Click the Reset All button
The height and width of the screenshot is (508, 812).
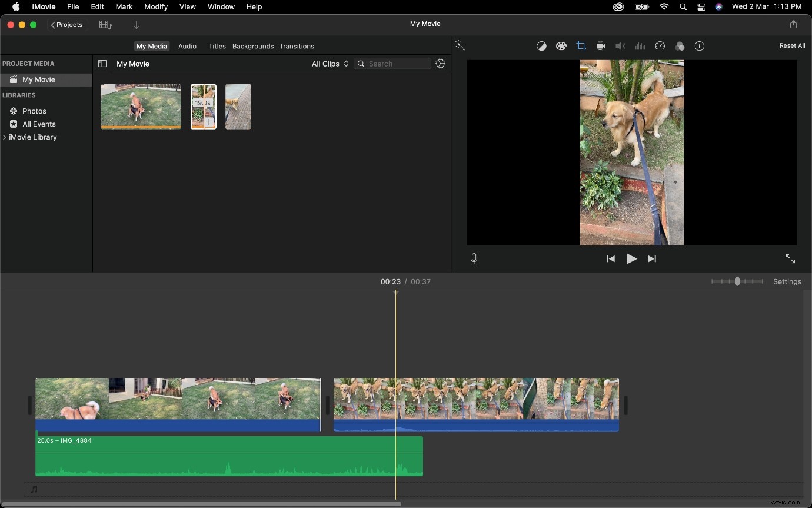(792, 45)
